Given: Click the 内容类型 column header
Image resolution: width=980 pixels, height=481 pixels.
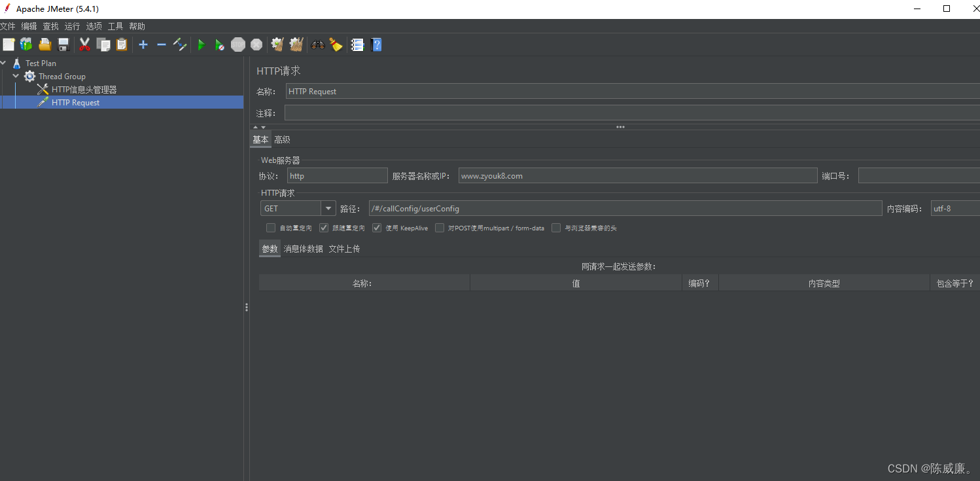Looking at the screenshot, I should (824, 283).
